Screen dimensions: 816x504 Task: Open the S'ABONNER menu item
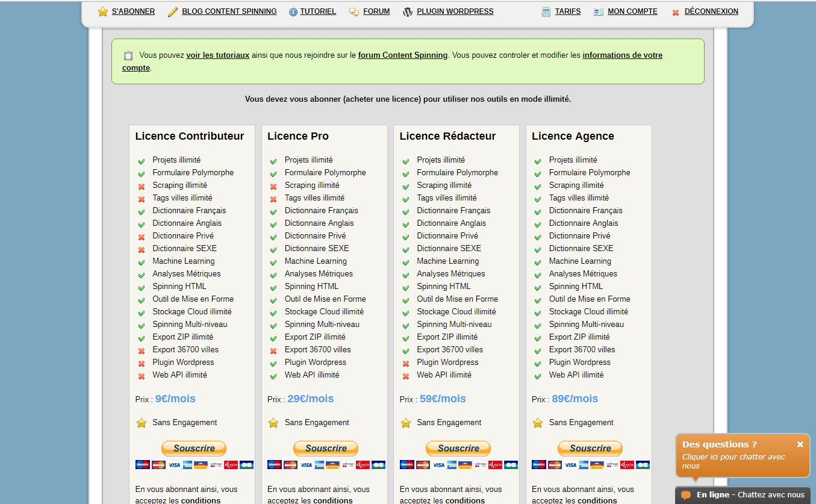[133, 11]
